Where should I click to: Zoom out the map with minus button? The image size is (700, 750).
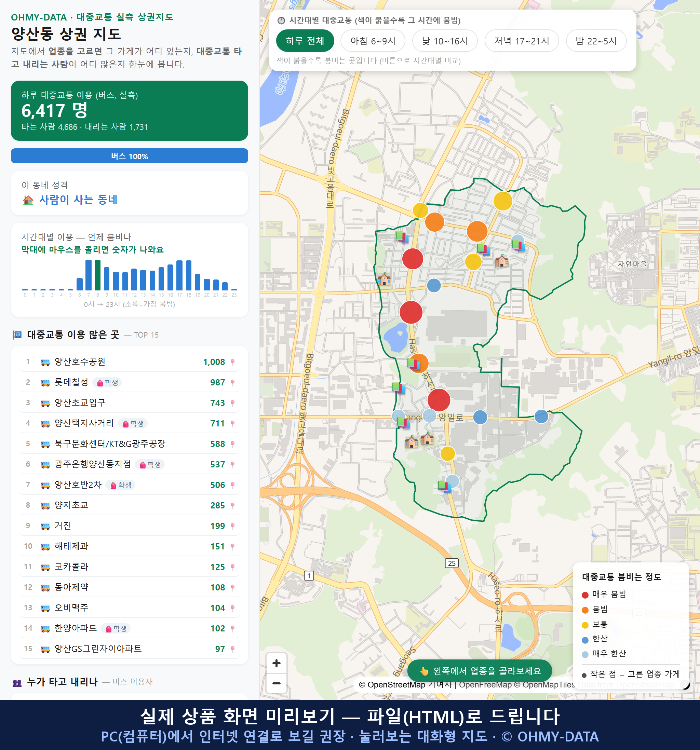pos(276,683)
